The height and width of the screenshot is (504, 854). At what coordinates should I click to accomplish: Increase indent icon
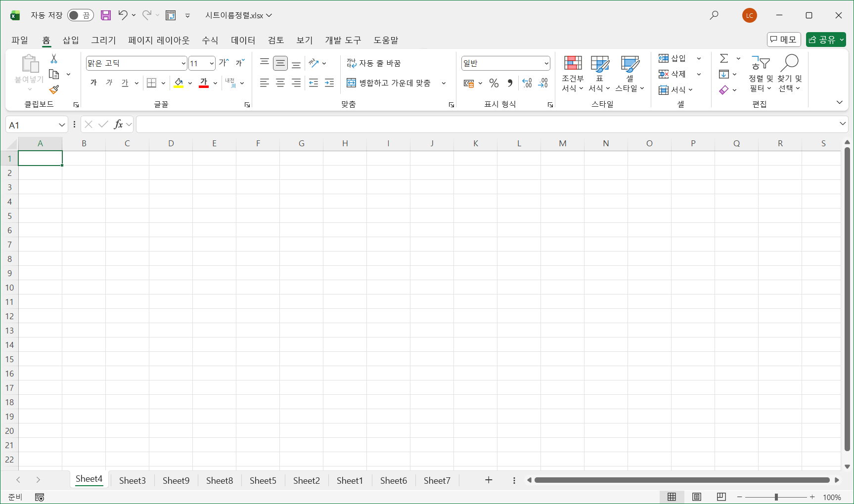[329, 83]
